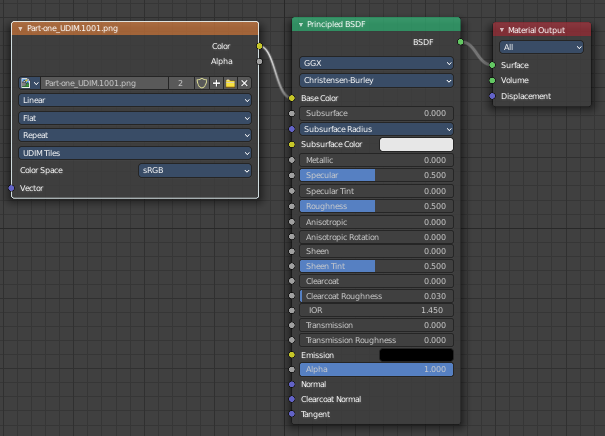Click the Anisotropic value field
Image resolution: width=605 pixels, height=436 pixels.
pyautogui.click(x=376, y=222)
